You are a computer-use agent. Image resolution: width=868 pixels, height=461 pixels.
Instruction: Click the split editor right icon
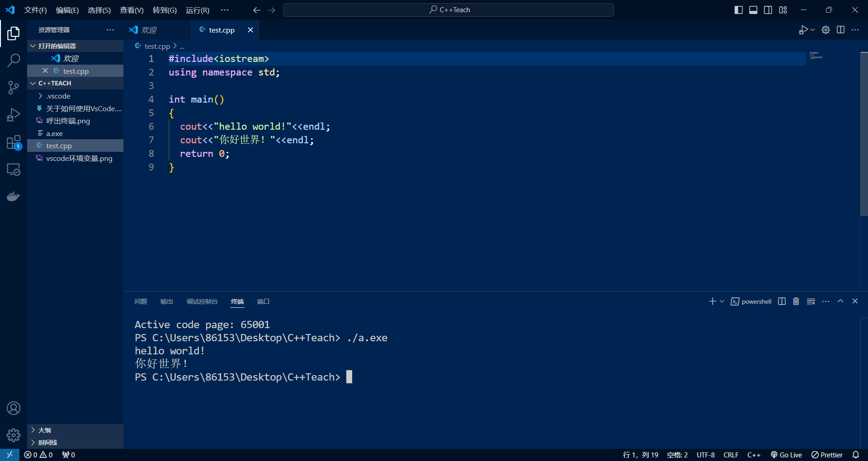[x=840, y=30]
